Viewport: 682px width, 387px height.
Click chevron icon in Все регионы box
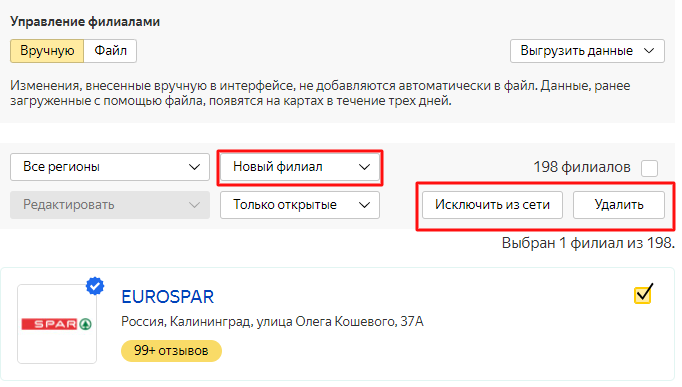click(194, 167)
